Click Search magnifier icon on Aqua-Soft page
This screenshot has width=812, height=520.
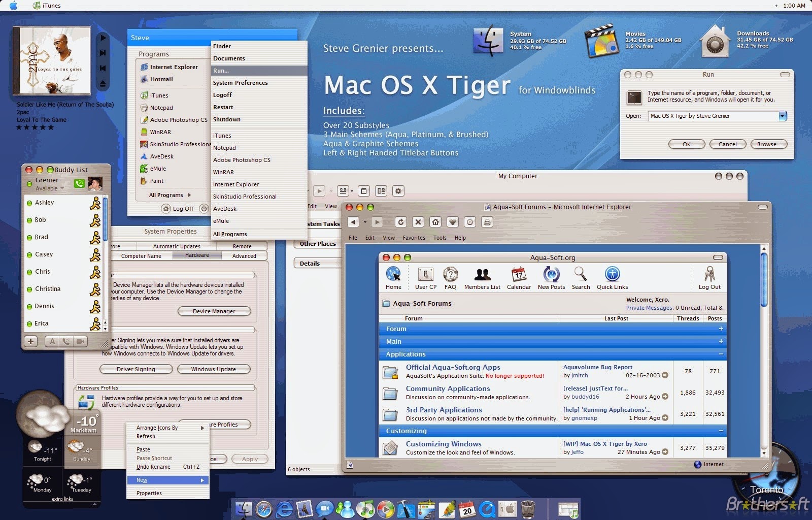click(581, 275)
